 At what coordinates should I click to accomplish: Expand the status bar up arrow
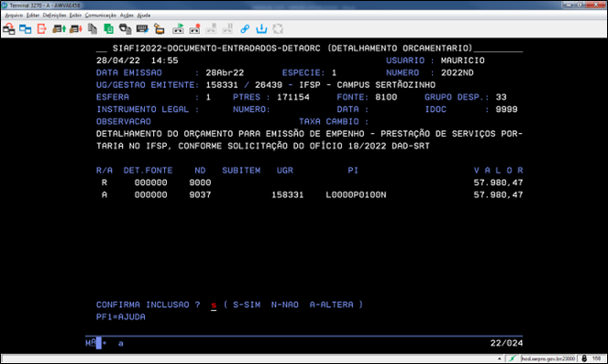[500, 358]
